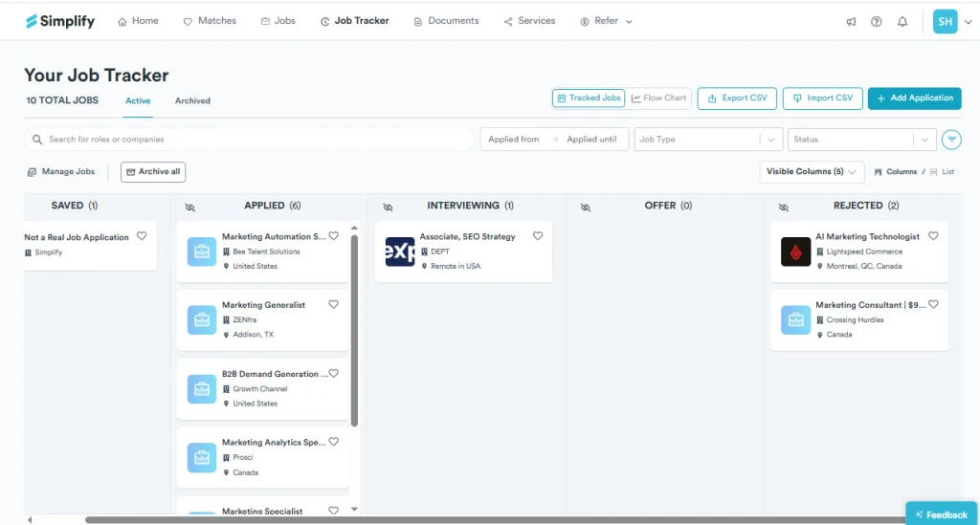Expand the account menu chevron
Screen dimensions: 980x525
coord(969,22)
